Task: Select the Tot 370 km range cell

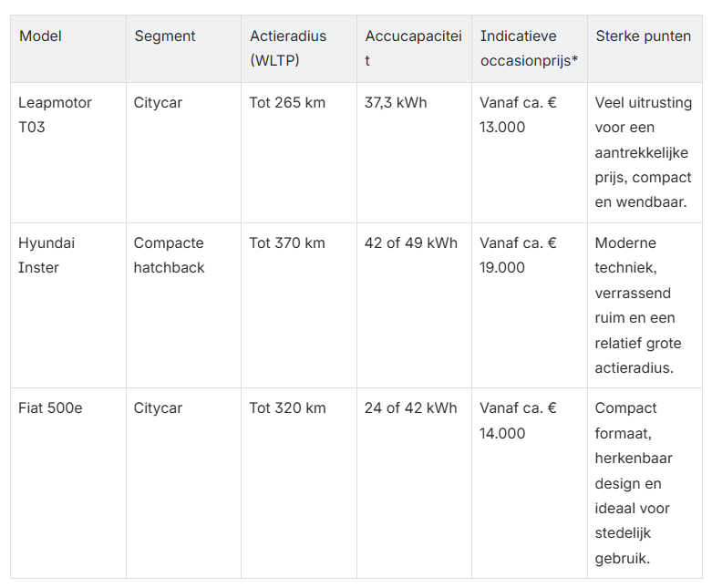Action: (x=299, y=305)
